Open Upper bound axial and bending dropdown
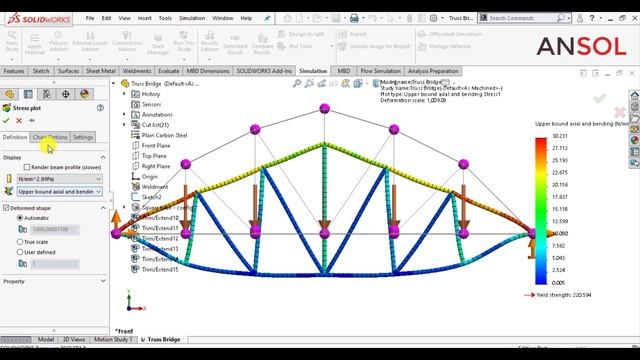This screenshot has width=640, height=360. pos(60,191)
